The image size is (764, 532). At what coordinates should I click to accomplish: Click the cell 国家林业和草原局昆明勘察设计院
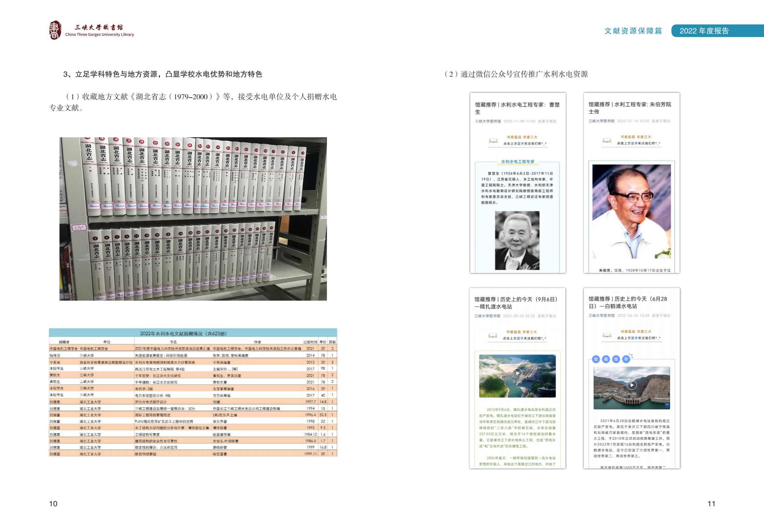coord(106,362)
